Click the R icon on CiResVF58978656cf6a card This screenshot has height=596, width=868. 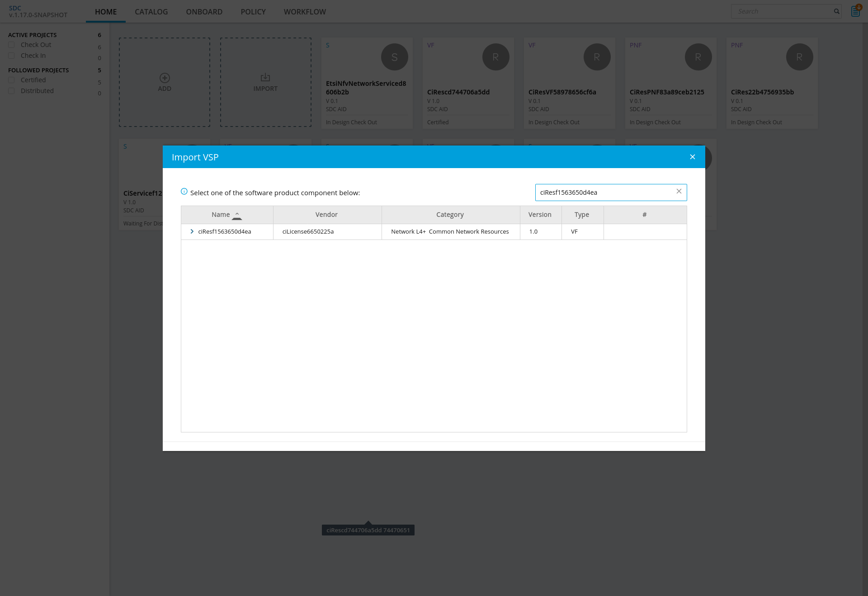tap(597, 57)
